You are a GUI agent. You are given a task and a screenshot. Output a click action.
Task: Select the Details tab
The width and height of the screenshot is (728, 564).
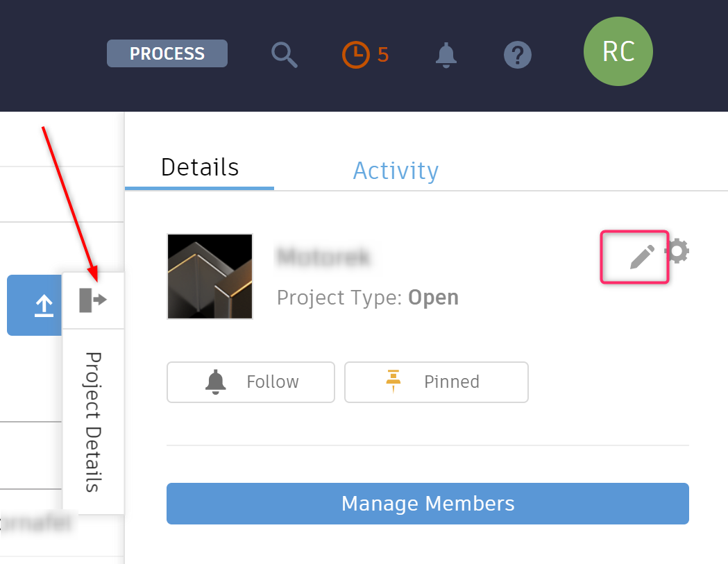(x=199, y=166)
